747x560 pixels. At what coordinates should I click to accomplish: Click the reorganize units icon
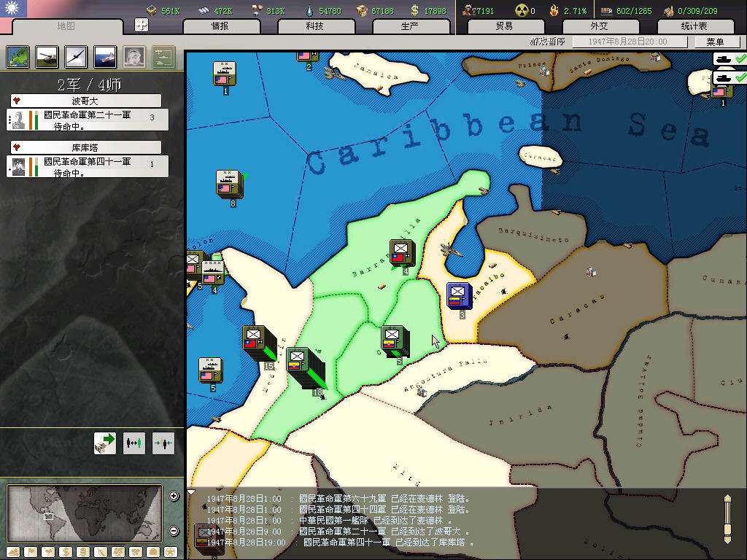click(134, 443)
